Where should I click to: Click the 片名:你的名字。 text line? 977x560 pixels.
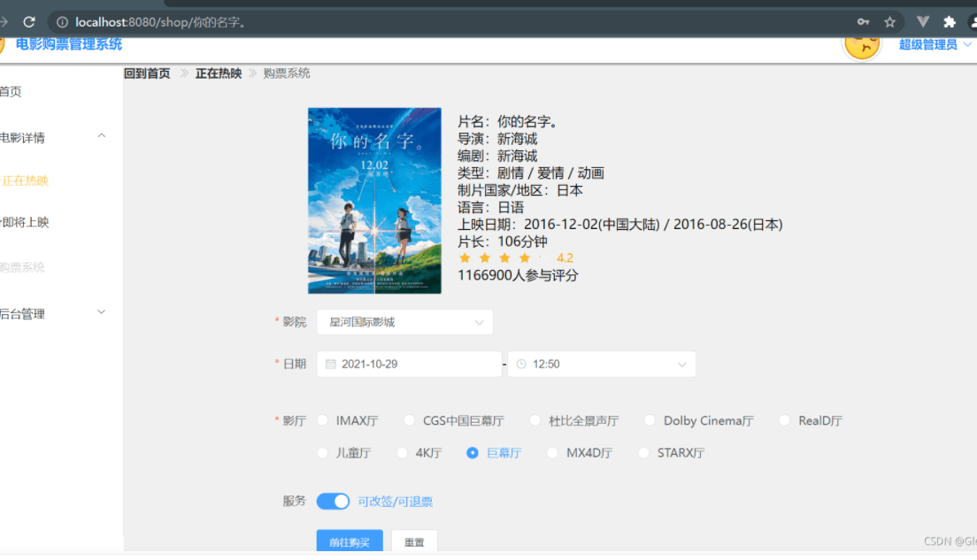[x=508, y=121]
